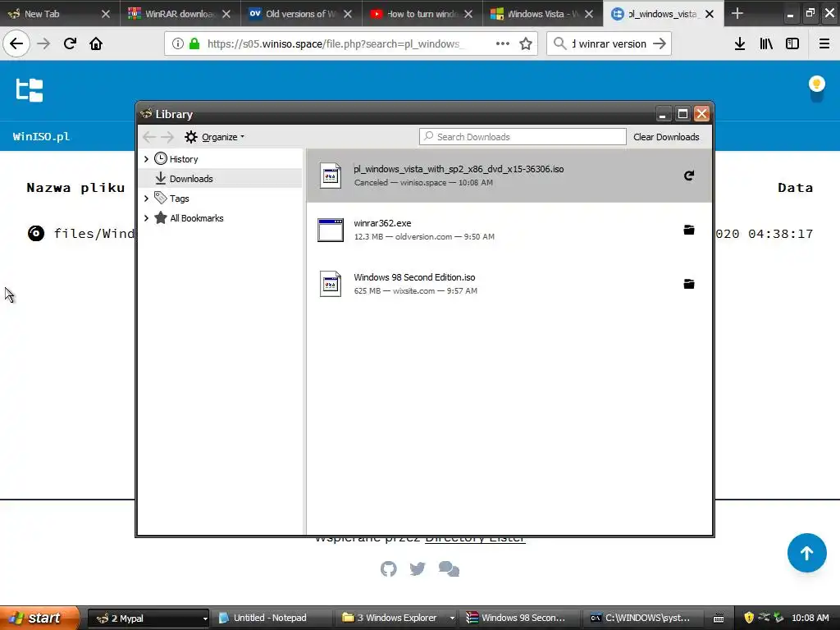The width and height of the screenshot is (840, 630).
Task: Open the Organize dropdown menu
Action: pos(214,137)
